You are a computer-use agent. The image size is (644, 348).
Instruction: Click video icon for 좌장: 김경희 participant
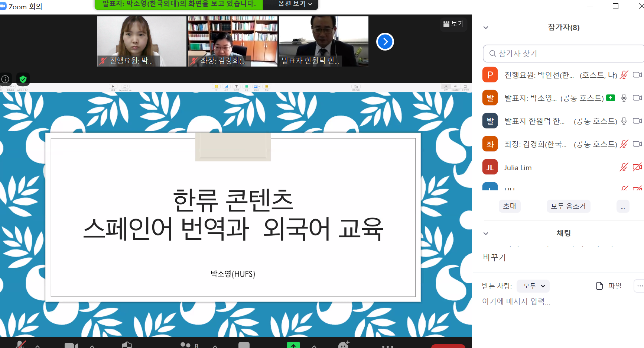[x=637, y=144]
